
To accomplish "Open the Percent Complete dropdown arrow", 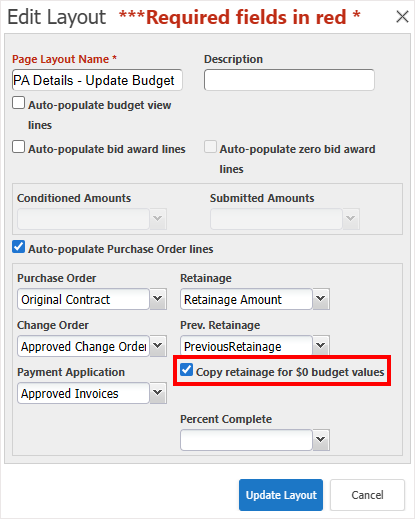I will [x=321, y=440].
